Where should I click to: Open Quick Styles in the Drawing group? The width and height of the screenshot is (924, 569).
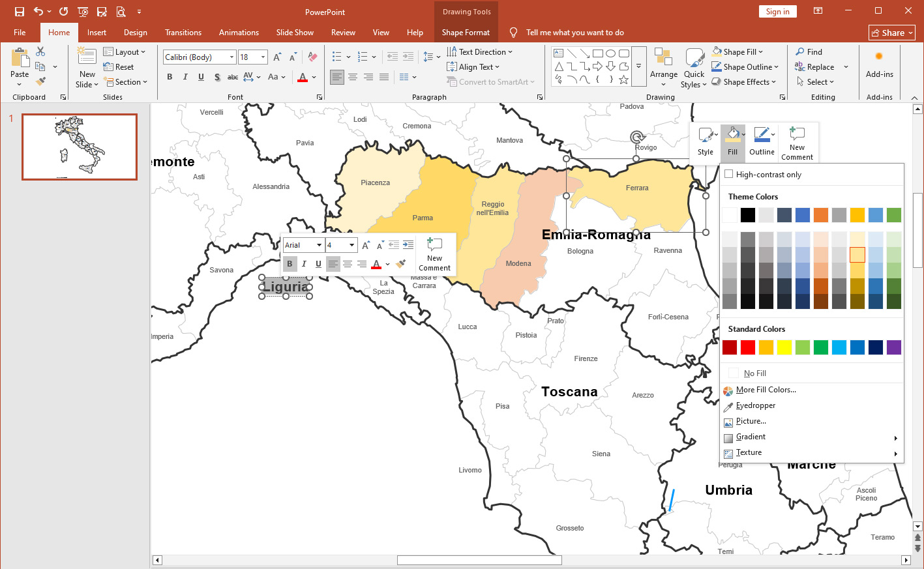(694, 67)
